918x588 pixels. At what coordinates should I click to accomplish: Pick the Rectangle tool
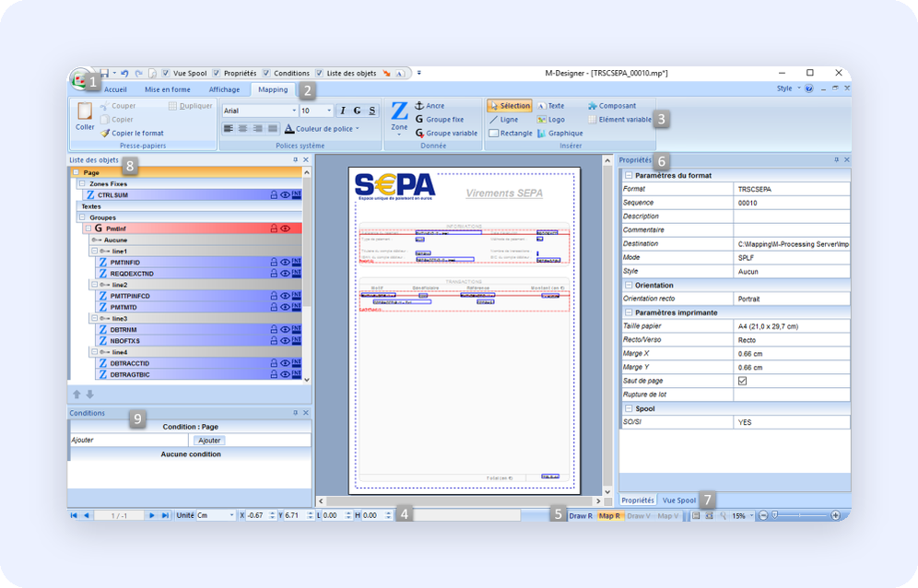point(511,133)
